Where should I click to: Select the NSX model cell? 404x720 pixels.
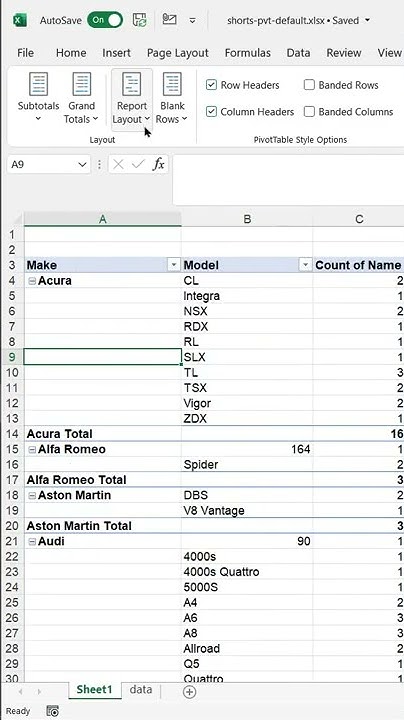(247, 311)
